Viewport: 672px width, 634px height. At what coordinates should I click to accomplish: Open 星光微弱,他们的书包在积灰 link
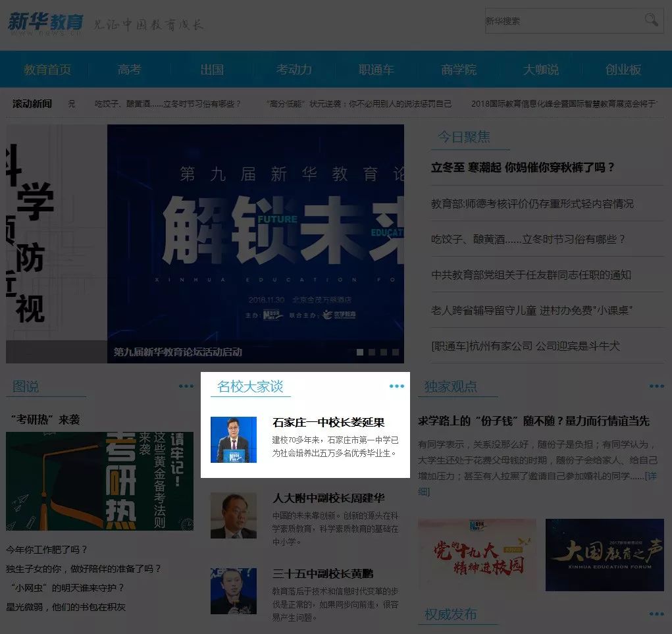coord(66,607)
